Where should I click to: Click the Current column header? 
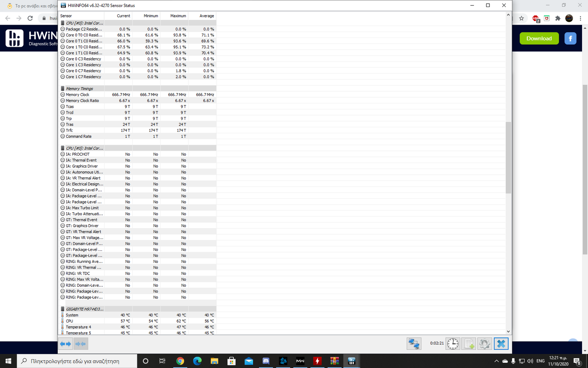coord(118,16)
